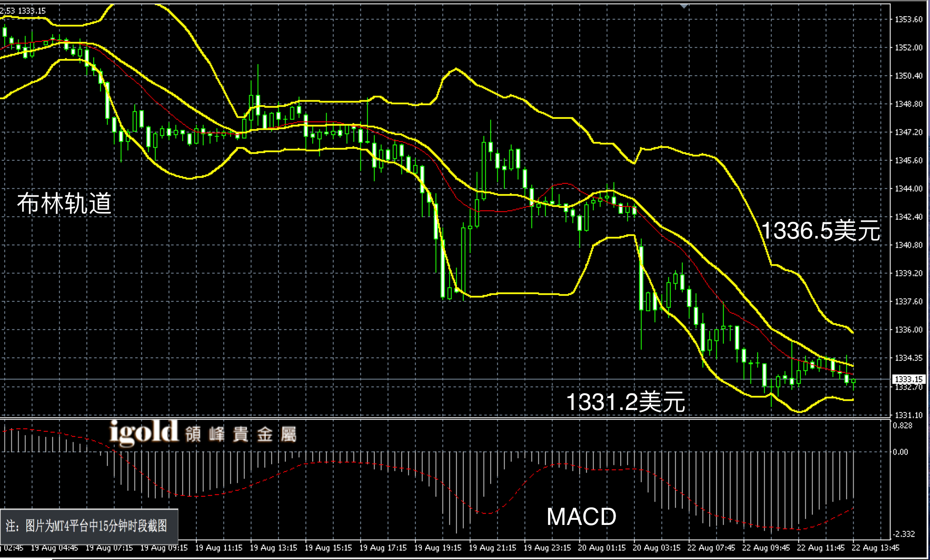Click the 1336.5美元 annotation label

820,231
